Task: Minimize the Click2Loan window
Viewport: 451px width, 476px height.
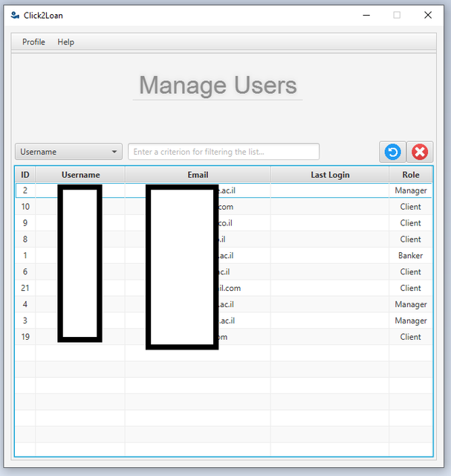Action: pyautogui.click(x=366, y=15)
